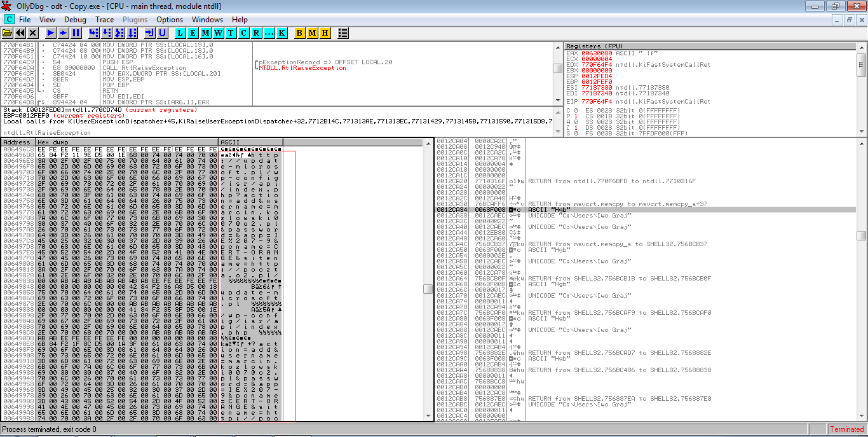
Task: Open the Help menu
Action: [240, 20]
